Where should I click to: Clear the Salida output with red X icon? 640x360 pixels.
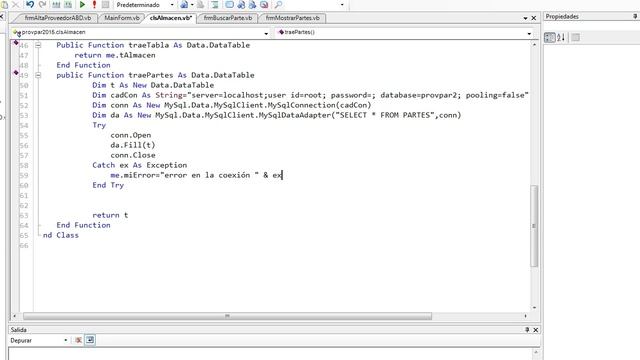point(78,340)
